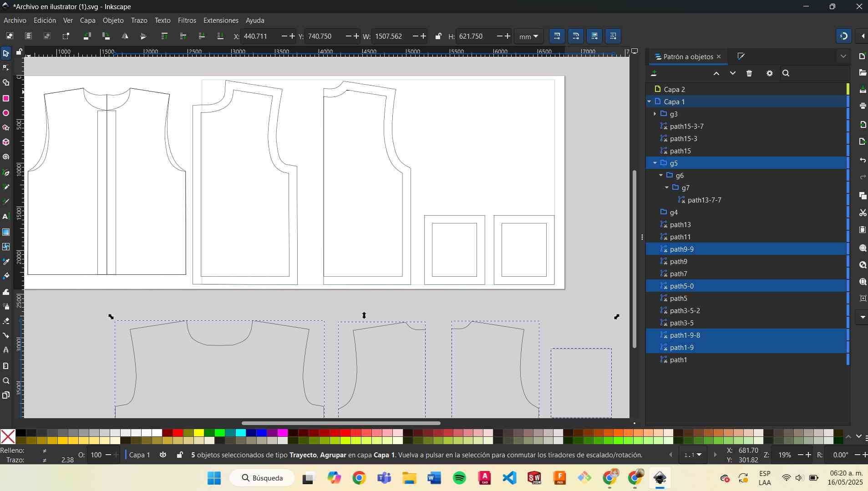Select the Zoom tool in toolbox
868x491 pixels.
click(6, 381)
